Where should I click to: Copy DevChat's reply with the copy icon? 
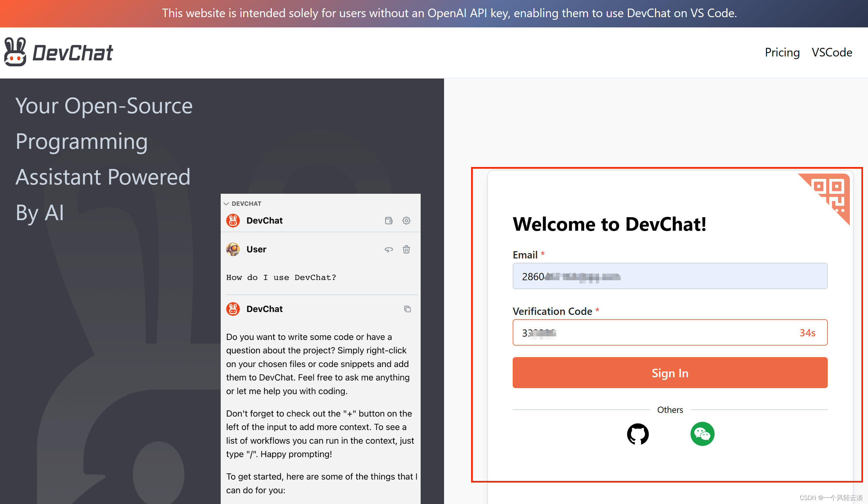(407, 309)
